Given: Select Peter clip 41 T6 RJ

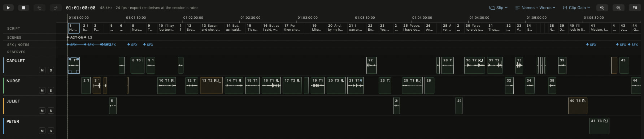Looking at the screenshot, I should point(599,126).
